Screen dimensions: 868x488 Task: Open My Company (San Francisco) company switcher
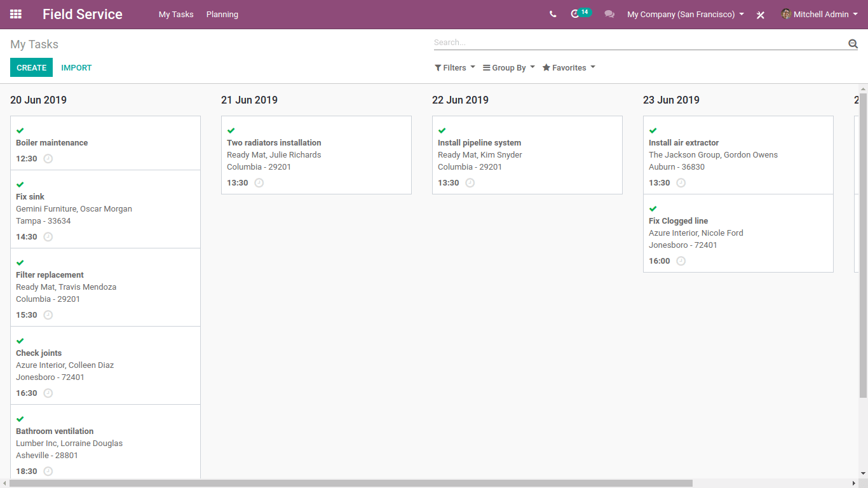(x=686, y=14)
